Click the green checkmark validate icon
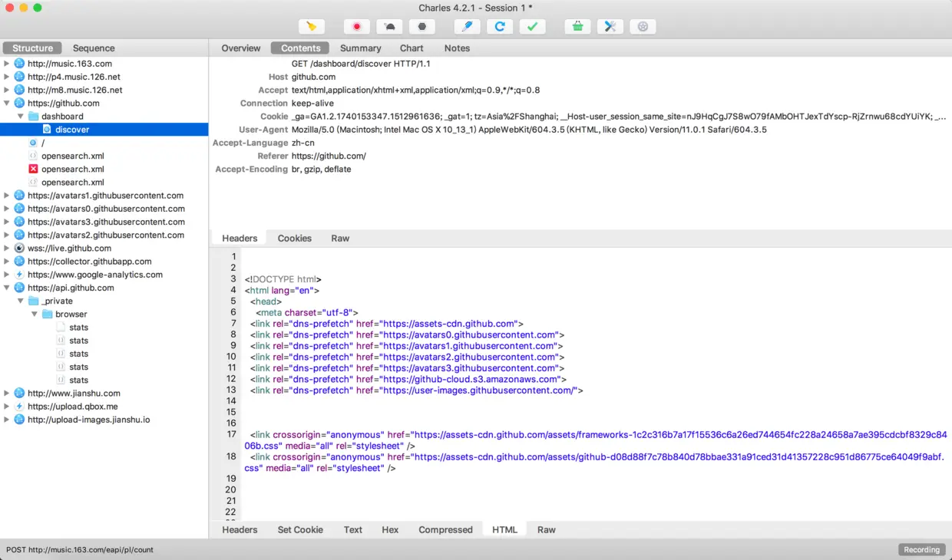Screen dimensions: 952x560 532,27
